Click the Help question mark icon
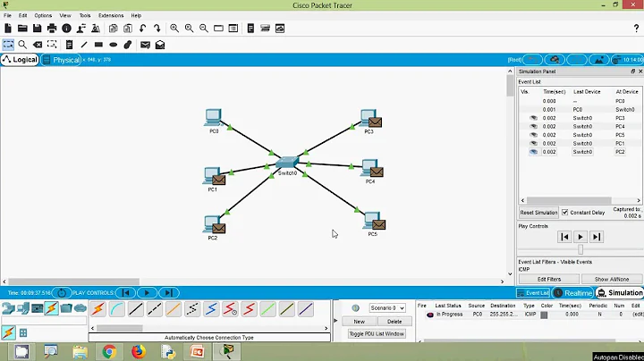The width and height of the screenshot is (644, 361). pos(636,29)
